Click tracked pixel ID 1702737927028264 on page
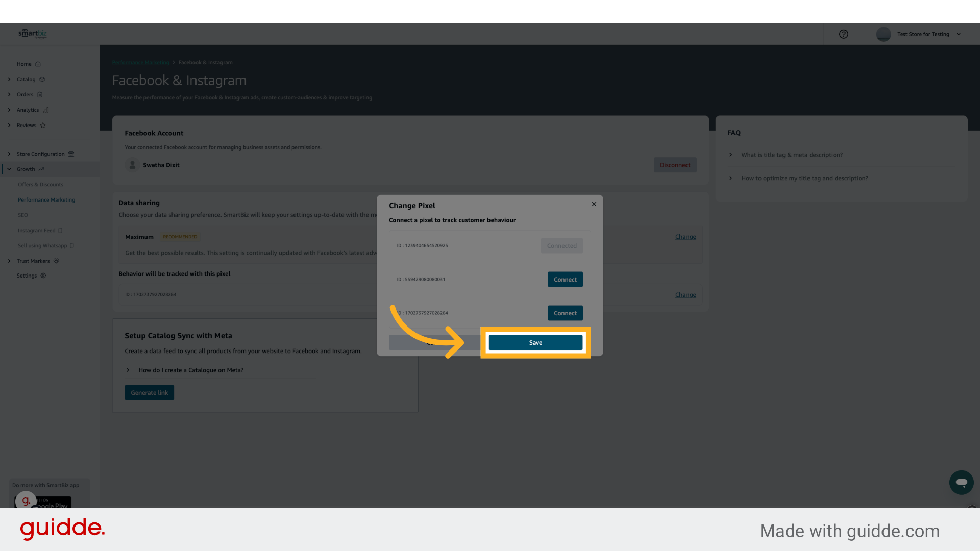980x551 pixels. tap(151, 295)
